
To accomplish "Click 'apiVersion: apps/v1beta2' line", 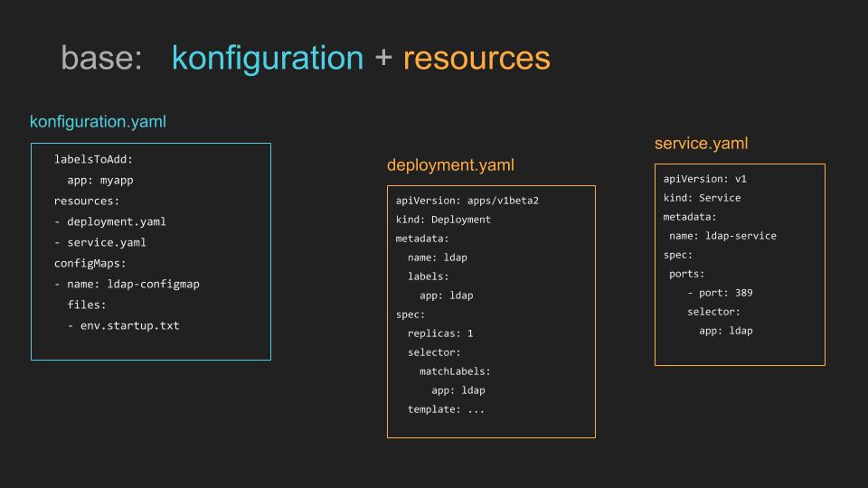I will [467, 201].
